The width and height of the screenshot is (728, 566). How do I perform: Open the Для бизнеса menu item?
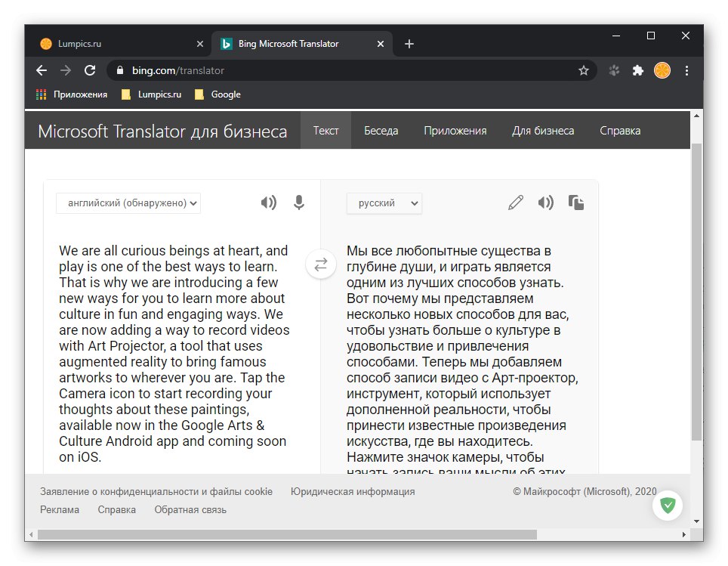(543, 131)
